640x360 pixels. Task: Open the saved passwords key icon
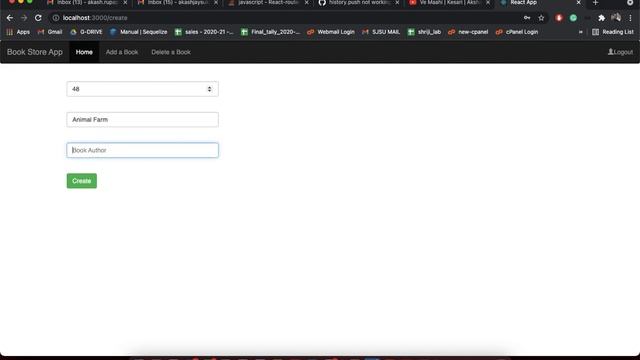click(x=527, y=18)
